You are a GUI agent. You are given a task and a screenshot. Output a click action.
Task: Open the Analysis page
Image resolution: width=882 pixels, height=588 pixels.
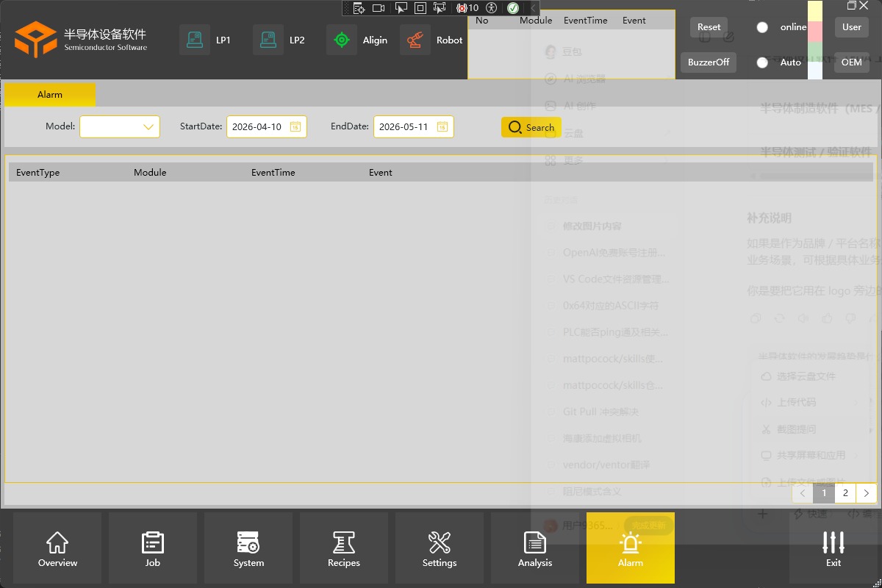535,548
